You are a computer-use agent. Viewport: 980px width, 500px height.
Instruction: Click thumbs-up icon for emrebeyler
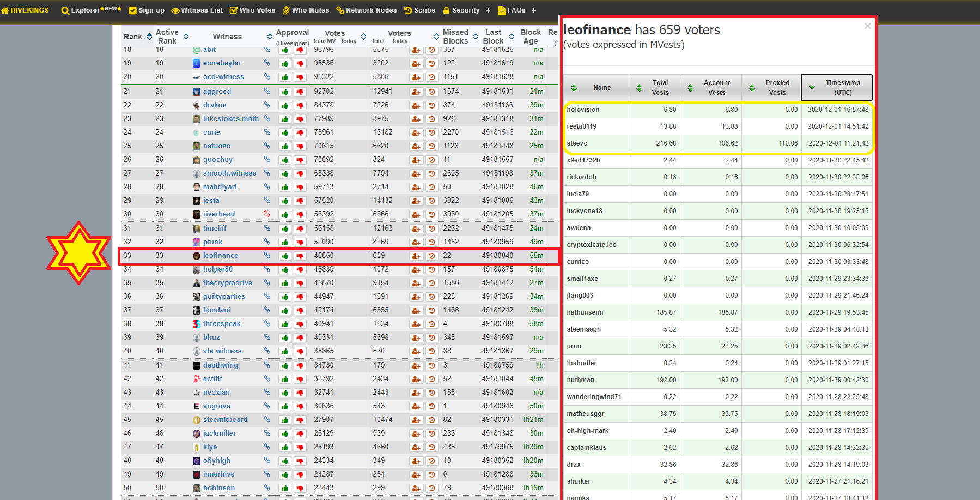(x=284, y=63)
